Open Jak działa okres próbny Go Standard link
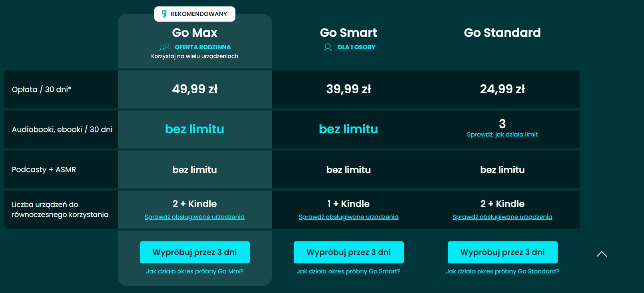 (502, 271)
